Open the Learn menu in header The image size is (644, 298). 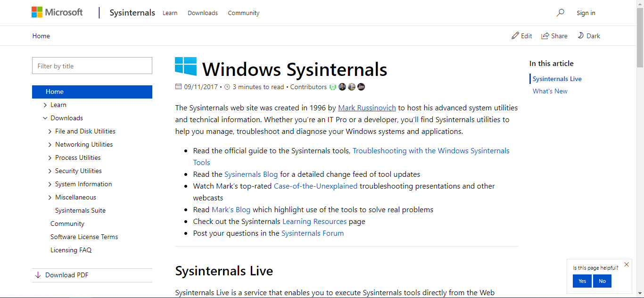(x=170, y=13)
